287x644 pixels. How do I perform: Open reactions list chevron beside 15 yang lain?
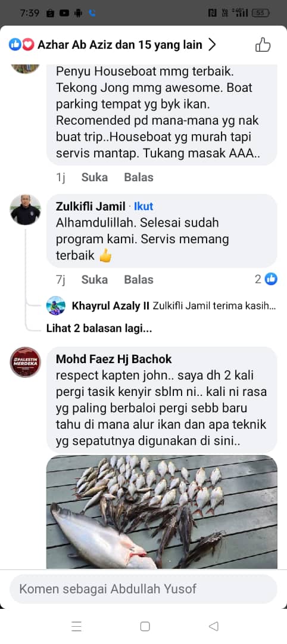tap(211, 45)
